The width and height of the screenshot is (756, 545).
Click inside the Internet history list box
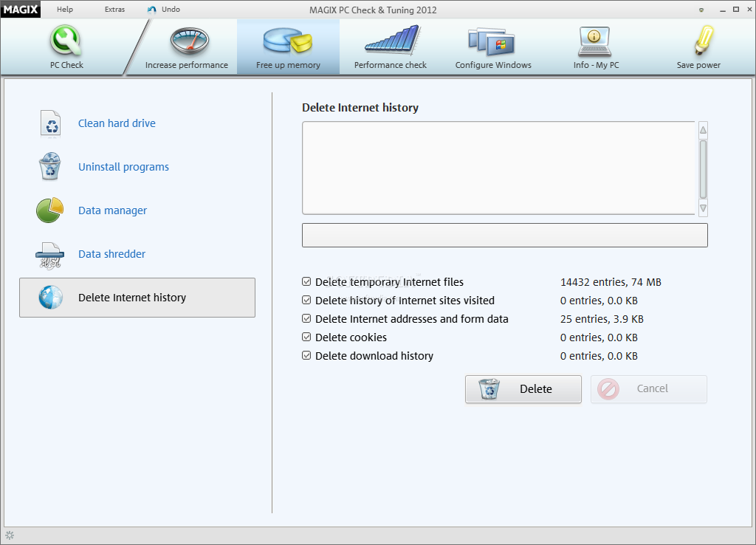(x=498, y=168)
